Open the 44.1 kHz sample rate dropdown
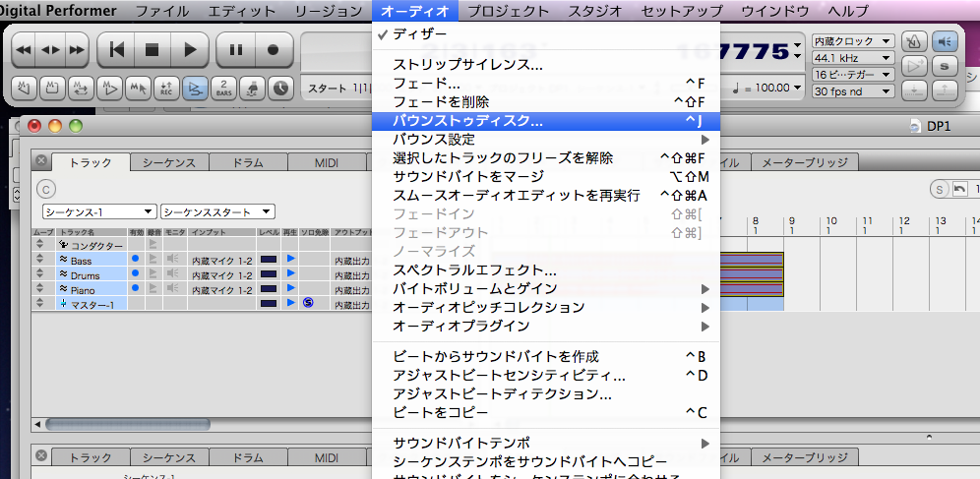The height and width of the screenshot is (479, 980). 853,58
